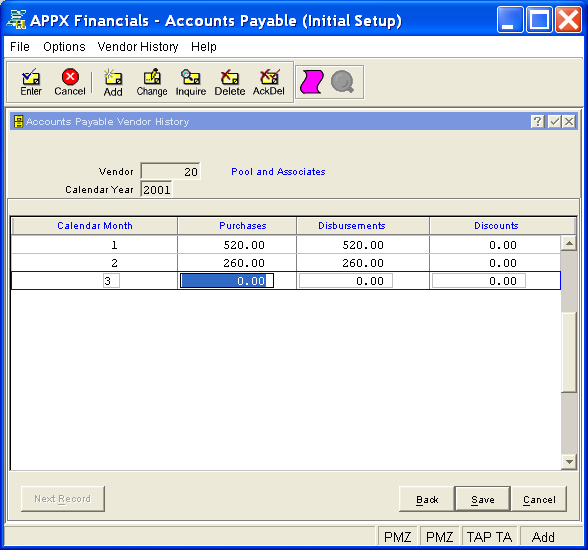588x550 pixels.
Task: Click the checkmark icon in panel title
Action: [554, 121]
